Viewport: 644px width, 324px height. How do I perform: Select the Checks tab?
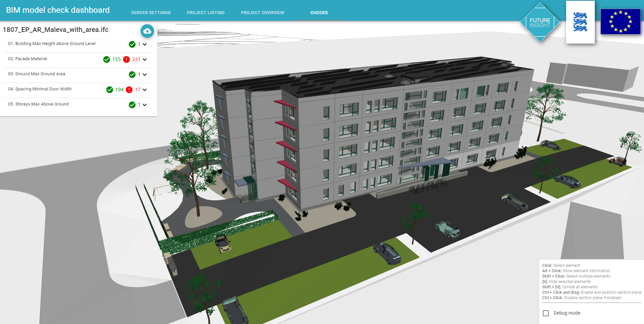(x=319, y=13)
